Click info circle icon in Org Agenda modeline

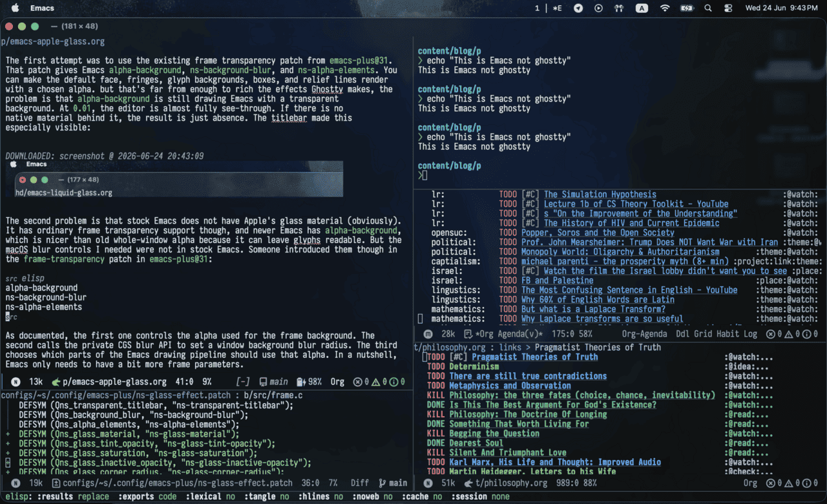click(806, 334)
